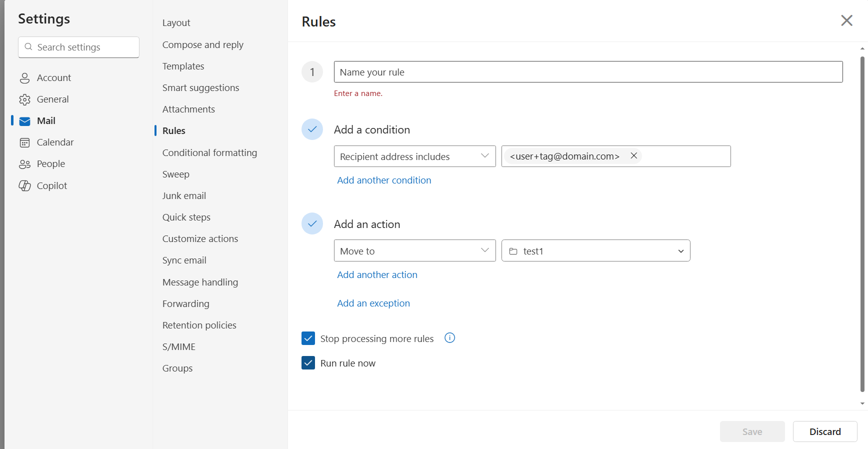Open Groups settings

tap(177, 368)
